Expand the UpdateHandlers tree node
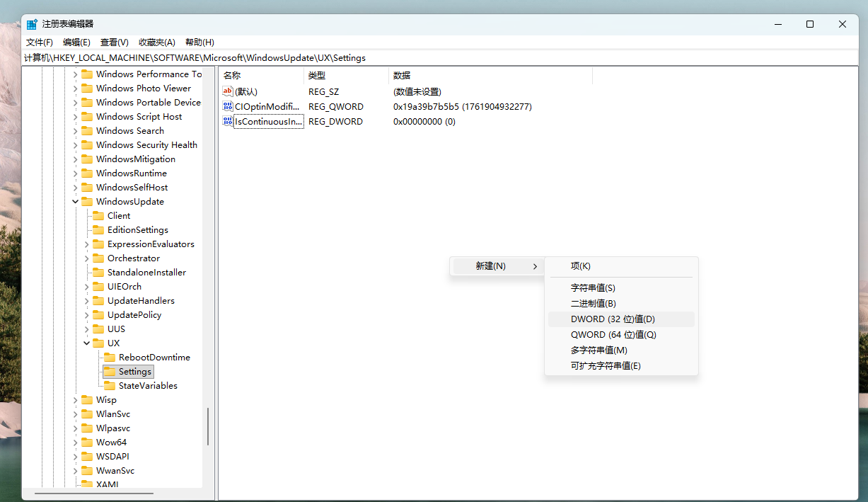The height and width of the screenshot is (502, 868). click(87, 301)
